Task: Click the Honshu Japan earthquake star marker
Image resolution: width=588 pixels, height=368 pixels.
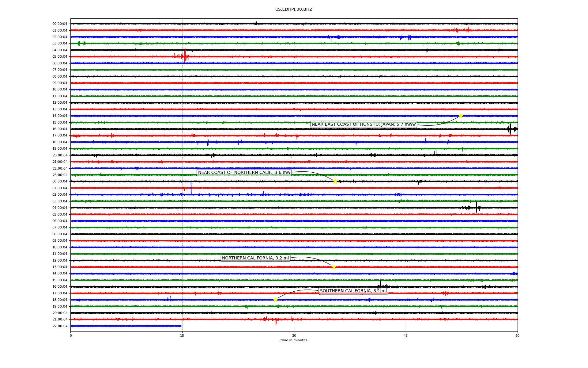Action: pos(461,116)
